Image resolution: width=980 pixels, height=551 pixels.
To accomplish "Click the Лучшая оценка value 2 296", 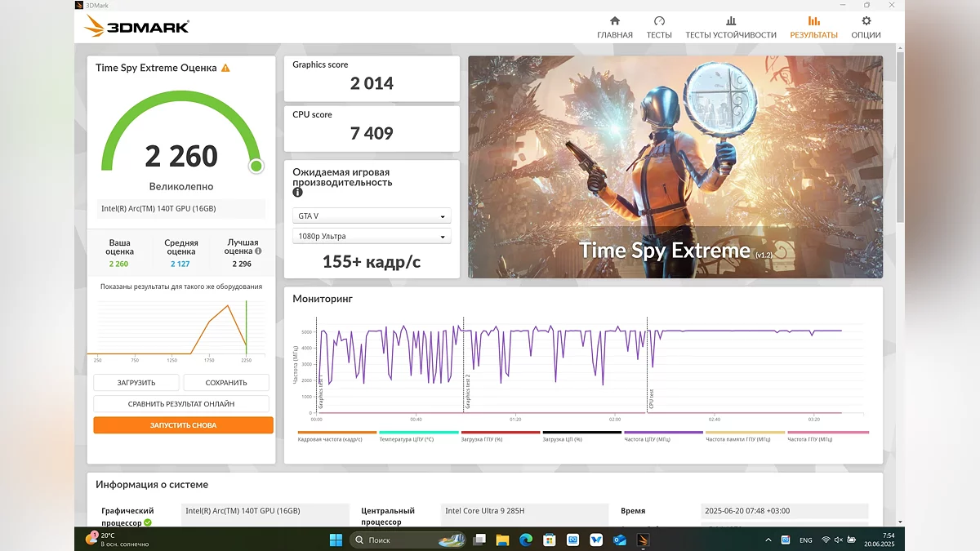I will pos(242,264).
